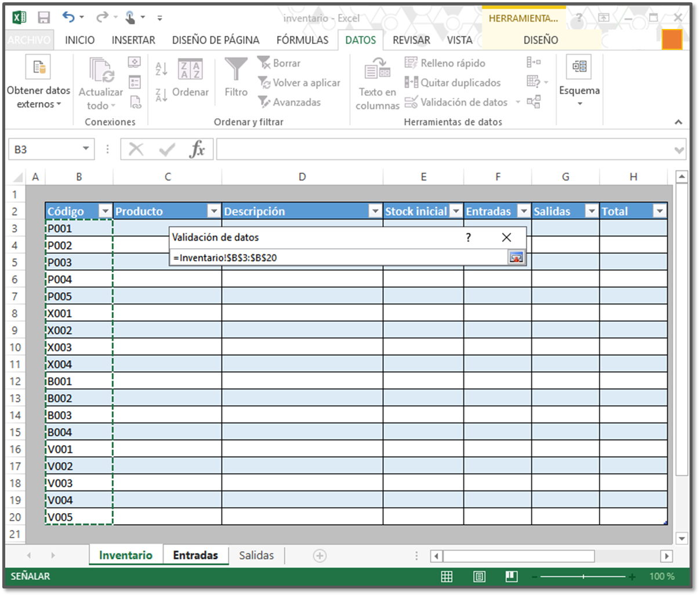Screen dimensions: 700x596
Task: Open the Código column filter dropdown
Action: [104, 211]
